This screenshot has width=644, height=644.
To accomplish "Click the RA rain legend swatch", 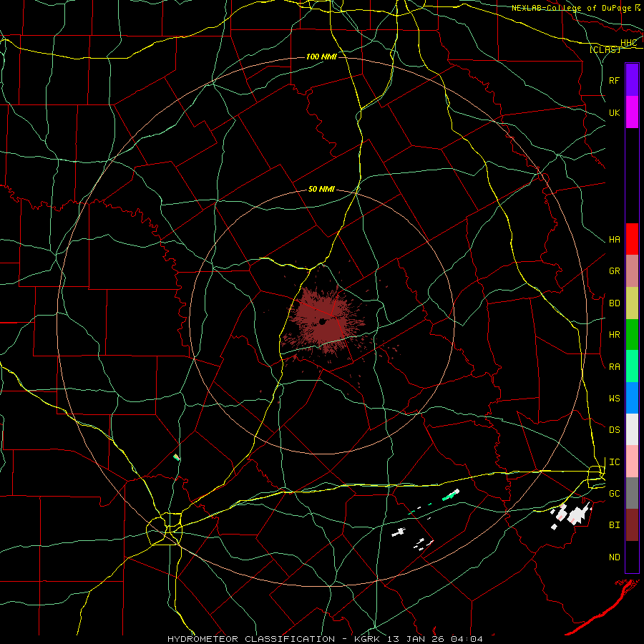I will (632, 366).
